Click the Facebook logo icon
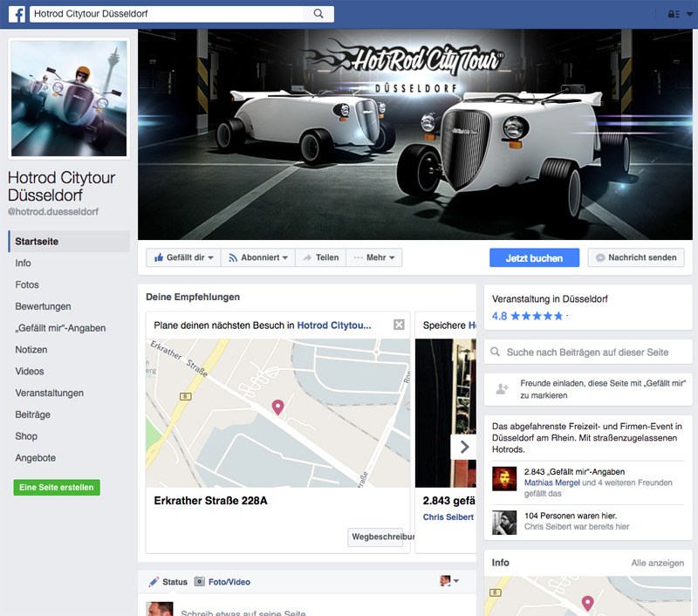This screenshot has height=616, width=698. click(x=17, y=14)
